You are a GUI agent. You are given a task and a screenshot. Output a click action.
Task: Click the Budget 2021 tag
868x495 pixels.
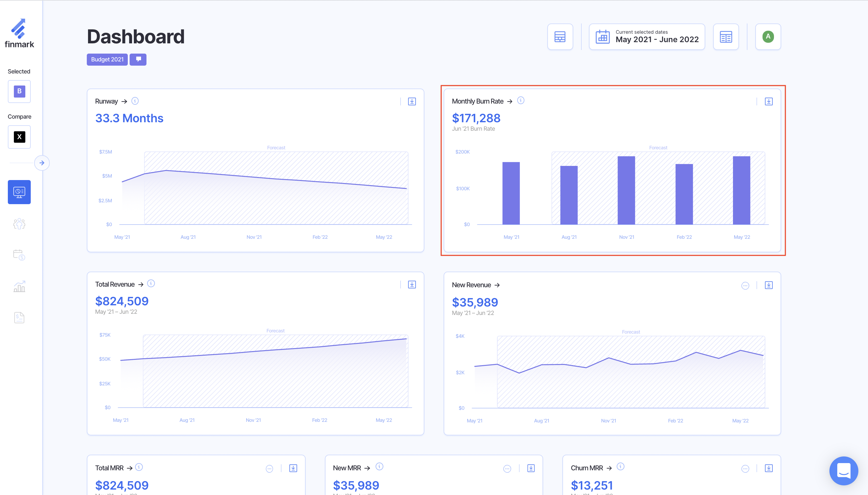pos(107,60)
